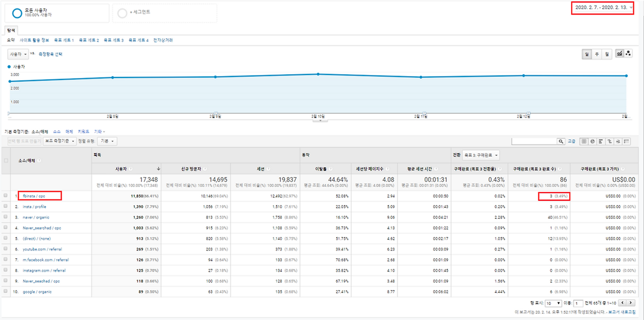This screenshot has height=320, width=644.
Task: Click inside the table search field
Action: 534,141
